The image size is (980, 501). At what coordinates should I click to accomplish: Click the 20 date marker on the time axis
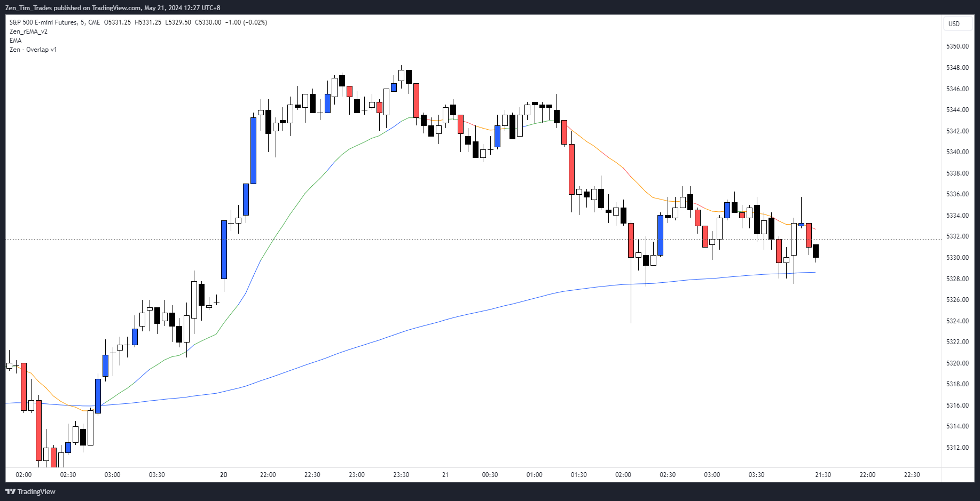click(x=223, y=474)
